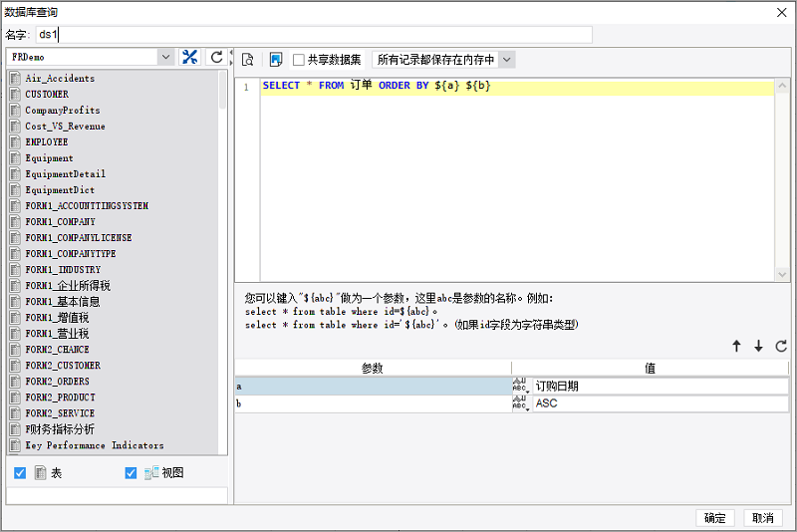Open the FRDemo database dropdown
The width and height of the screenshot is (797, 532).
[x=165, y=57]
